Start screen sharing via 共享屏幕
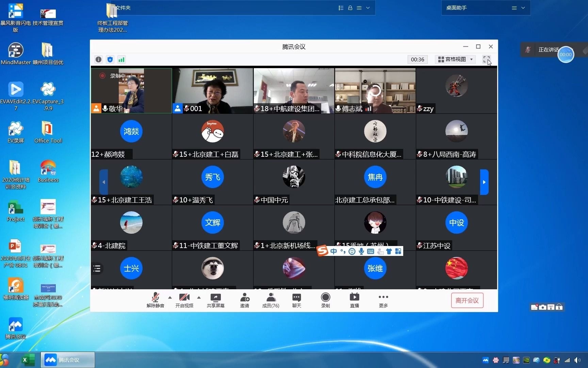588x368 pixels. tap(216, 300)
